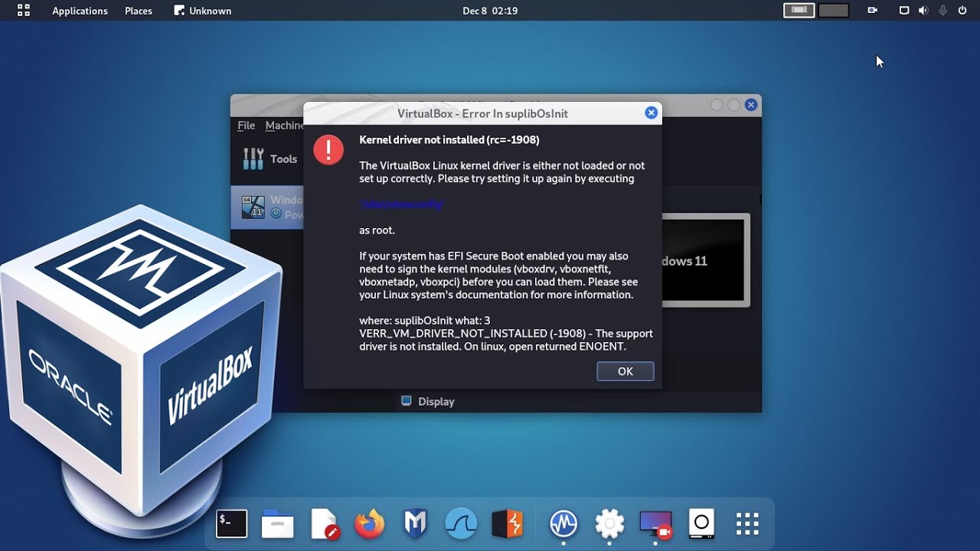Launch Wireshark from the dock
The image size is (980, 551).
point(462,524)
